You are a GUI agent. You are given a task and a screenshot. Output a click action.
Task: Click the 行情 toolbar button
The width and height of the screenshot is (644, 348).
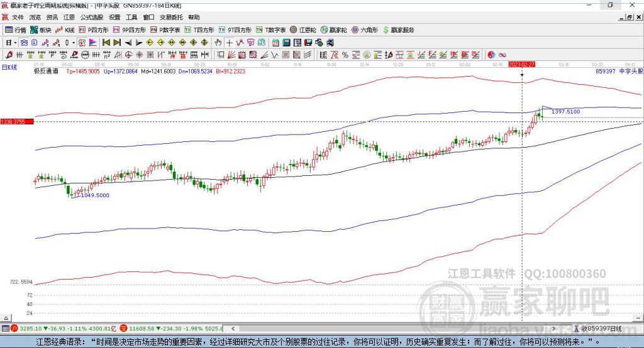16,30
